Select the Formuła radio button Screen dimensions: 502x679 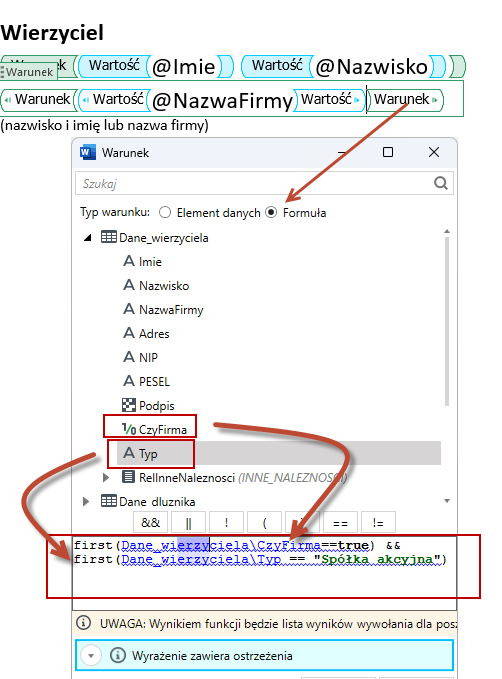[271, 213]
